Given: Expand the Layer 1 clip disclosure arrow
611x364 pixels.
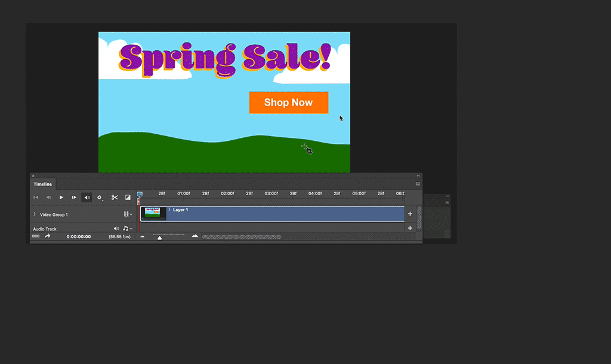Looking at the screenshot, I should 169,209.
